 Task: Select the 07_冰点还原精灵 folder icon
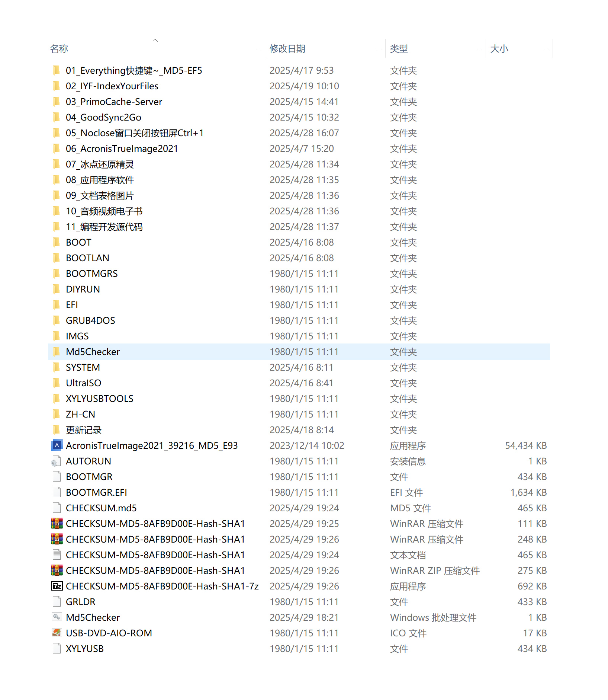point(56,164)
